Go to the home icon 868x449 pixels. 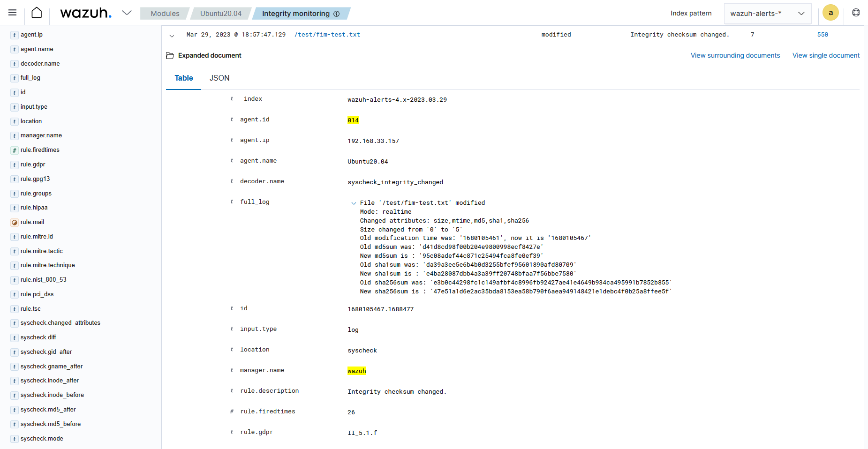[37, 13]
